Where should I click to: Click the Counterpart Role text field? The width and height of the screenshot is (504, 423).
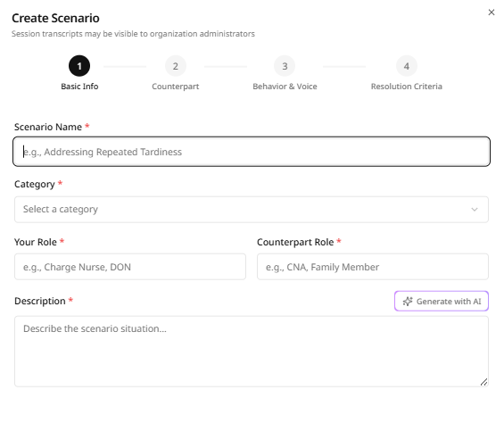[373, 267]
